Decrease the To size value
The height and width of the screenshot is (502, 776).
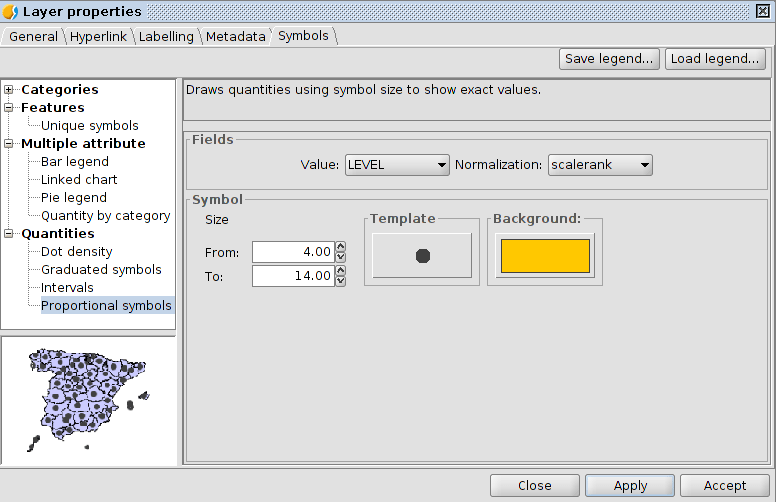(x=341, y=281)
